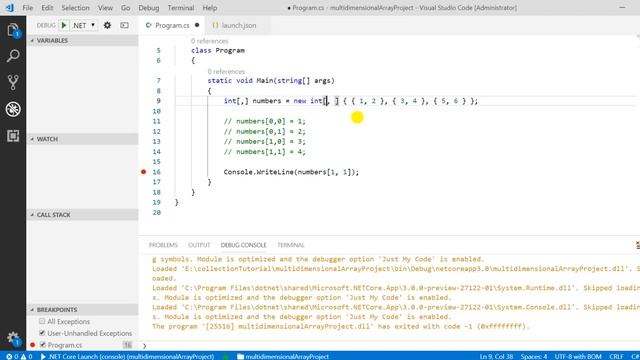
Task: Click unsaved dot on Program.cs tab
Action: coord(197,25)
